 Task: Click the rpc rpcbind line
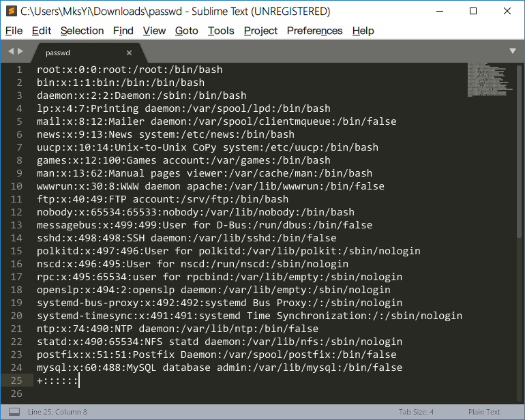click(x=220, y=277)
